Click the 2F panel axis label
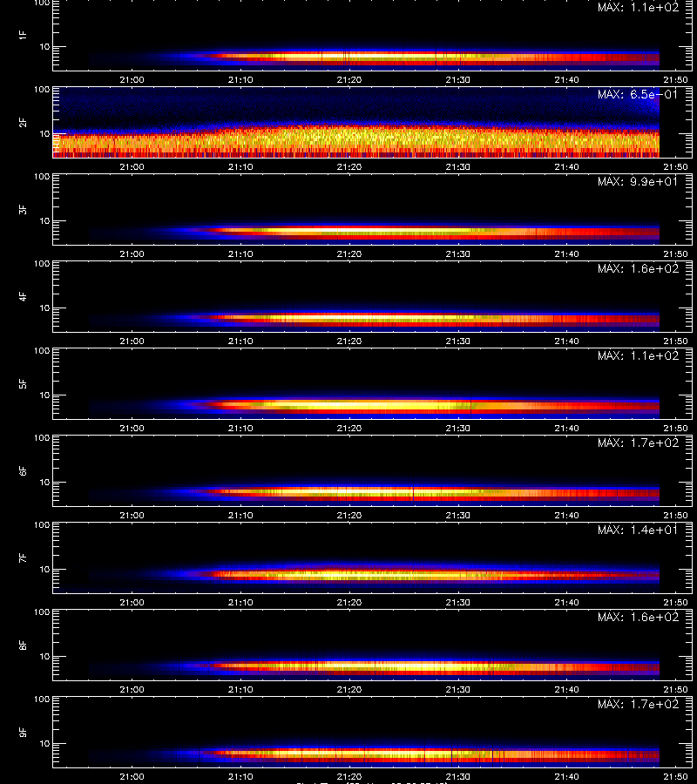 click(x=23, y=123)
